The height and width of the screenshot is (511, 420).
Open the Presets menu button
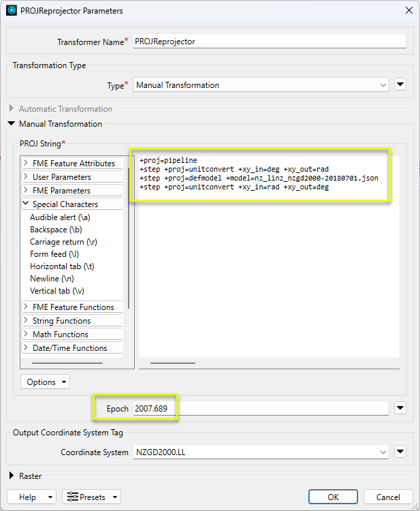pyautogui.click(x=91, y=497)
